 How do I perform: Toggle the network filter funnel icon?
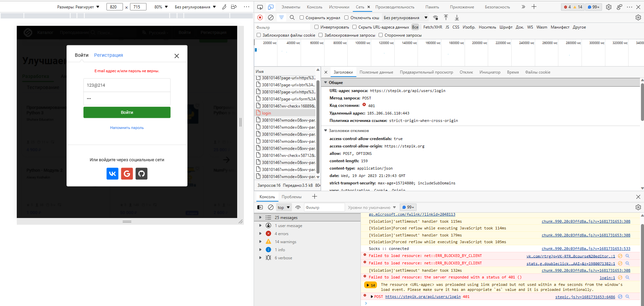(x=282, y=17)
